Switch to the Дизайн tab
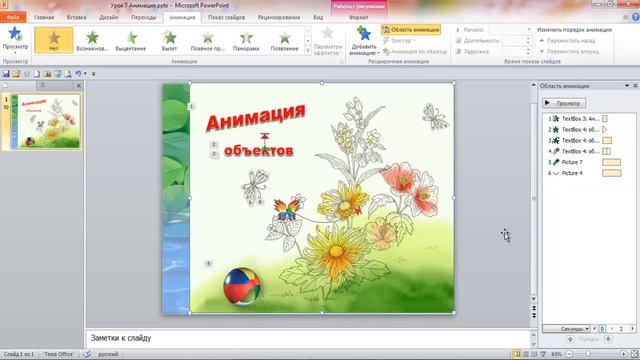This screenshot has width=640, height=360. 109,17
